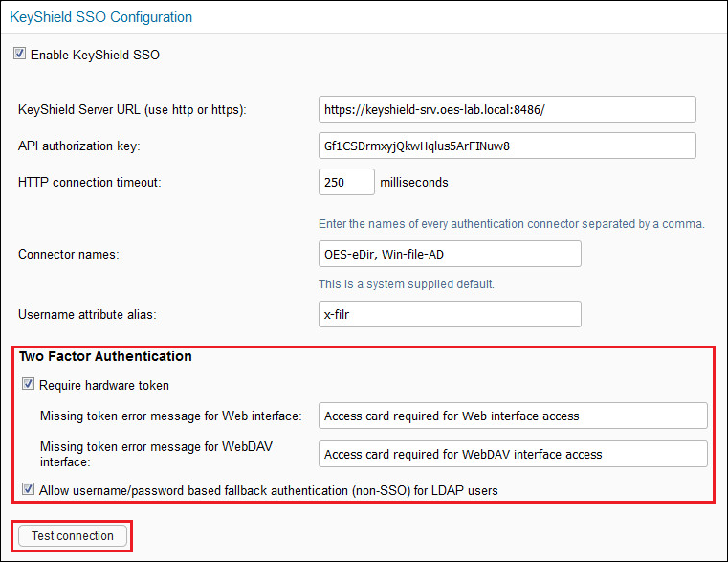This screenshot has width=728, height=562.
Task: Click the KeyShield SSO Configuration title
Action: pos(100,17)
